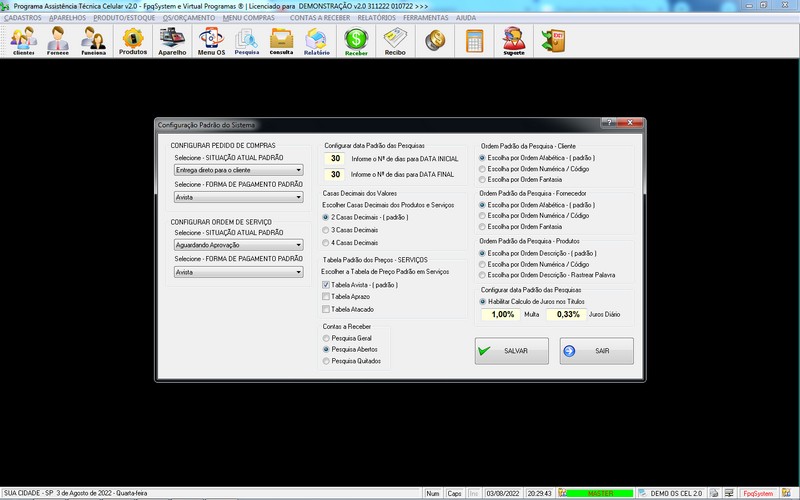This screenshot has width=800, height=500.
Task: Click the Multa percentage field
Action: click(501, 314)
